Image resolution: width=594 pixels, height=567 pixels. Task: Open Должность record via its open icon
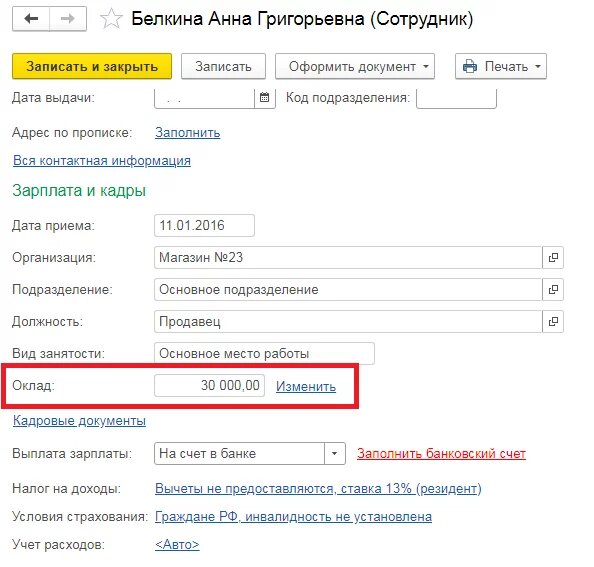[553, 322]
